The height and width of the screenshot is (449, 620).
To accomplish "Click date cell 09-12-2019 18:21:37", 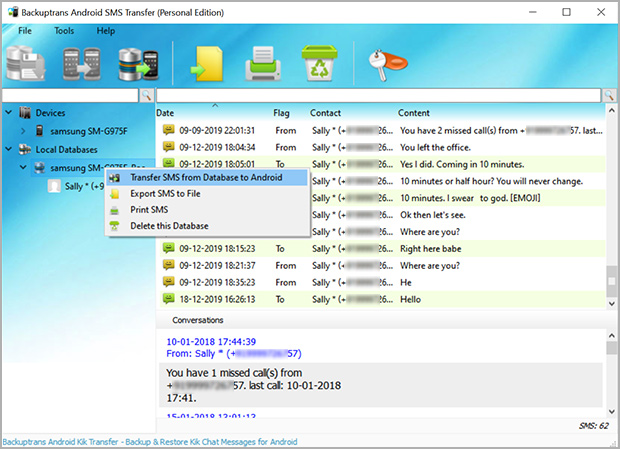I will pos(217,266).
